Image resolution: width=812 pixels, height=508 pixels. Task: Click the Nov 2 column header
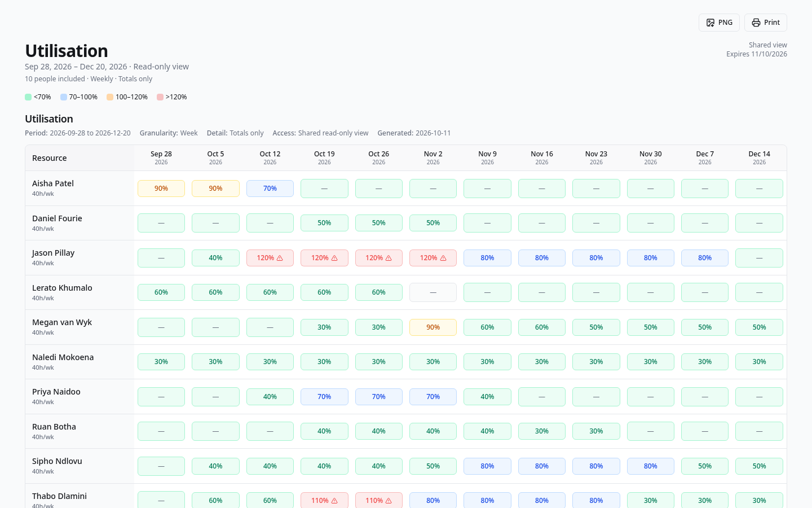(x=433, y=158)
